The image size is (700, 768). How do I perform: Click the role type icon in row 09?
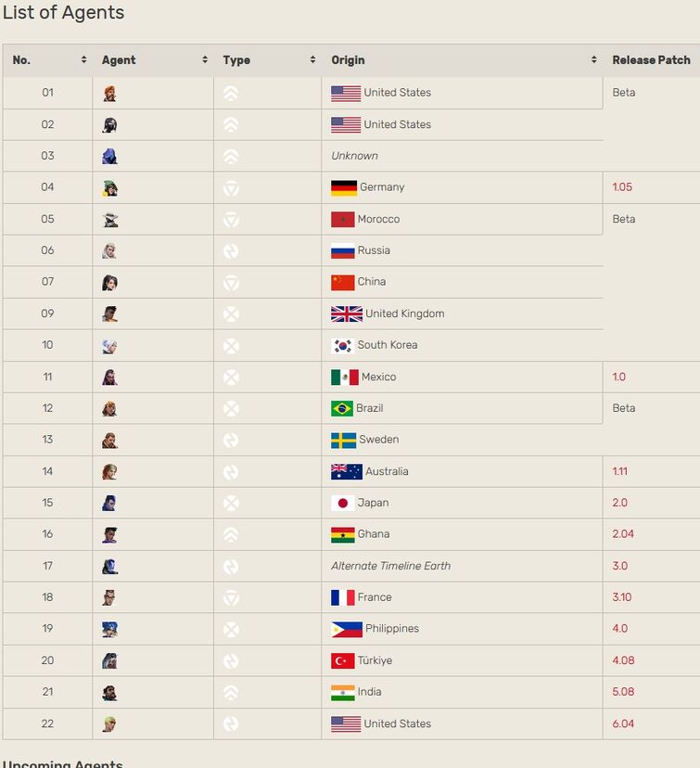pos(231,314)
